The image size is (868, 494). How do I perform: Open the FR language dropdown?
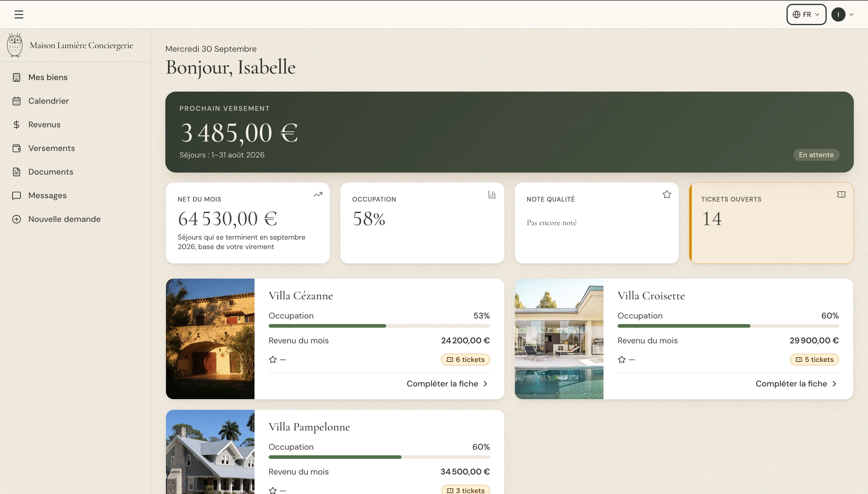[x=806, y=15]
